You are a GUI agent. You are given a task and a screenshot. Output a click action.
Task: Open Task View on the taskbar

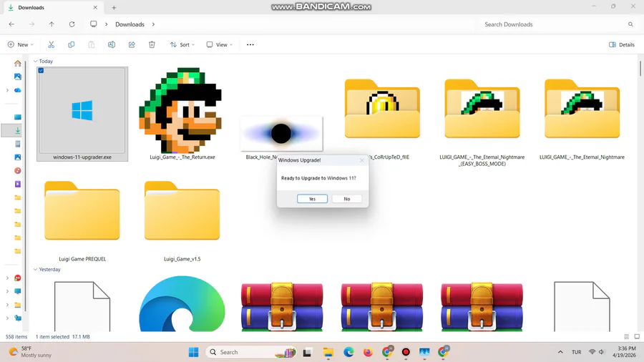[307, 352]
